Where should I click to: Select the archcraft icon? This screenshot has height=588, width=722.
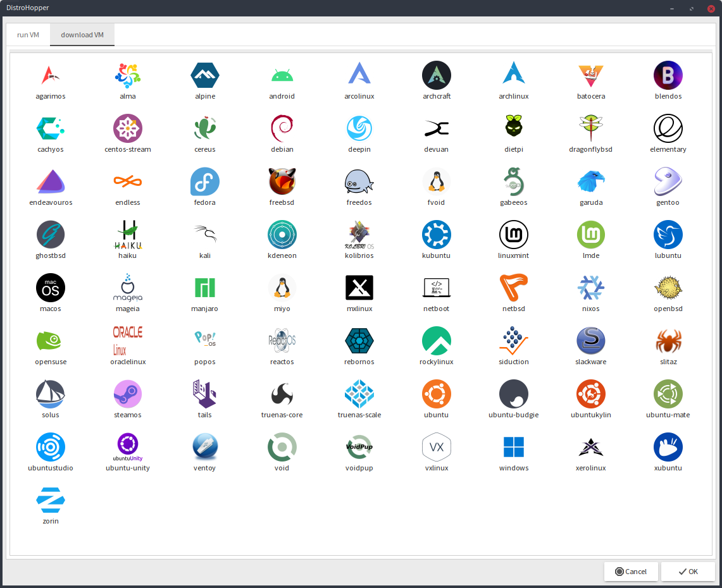437,75
